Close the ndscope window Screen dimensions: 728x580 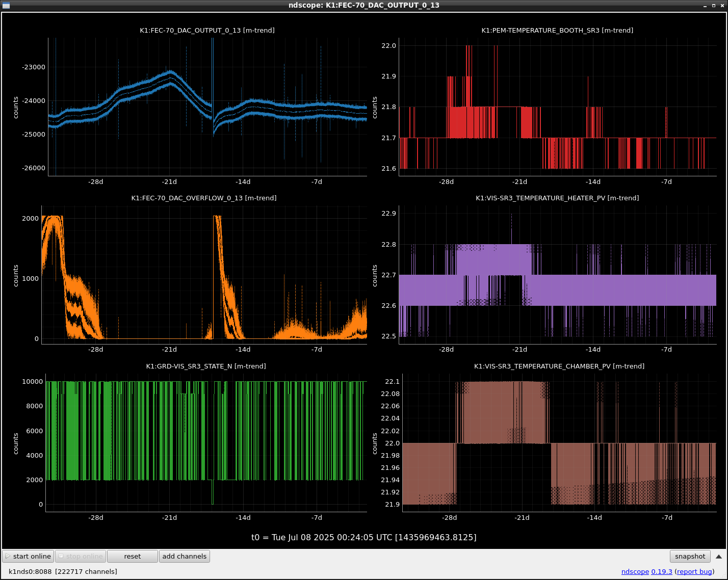[722, 5]
